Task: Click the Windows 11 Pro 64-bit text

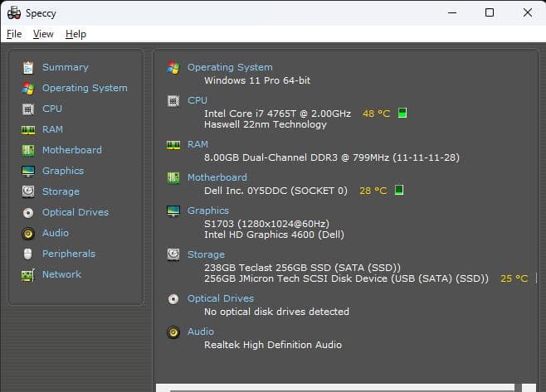Action: (x=257, y=80)
